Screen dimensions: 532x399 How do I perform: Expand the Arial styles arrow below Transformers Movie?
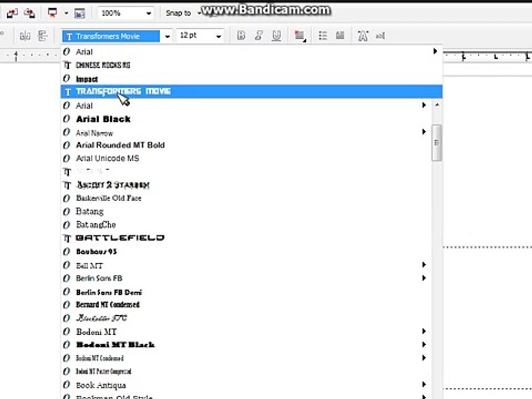424,105
